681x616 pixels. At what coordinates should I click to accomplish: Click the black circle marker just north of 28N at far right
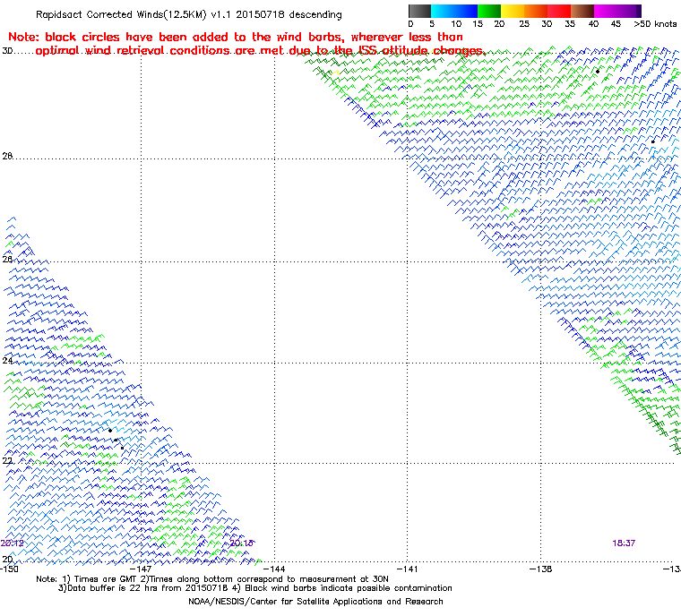[x=652, y=141]
